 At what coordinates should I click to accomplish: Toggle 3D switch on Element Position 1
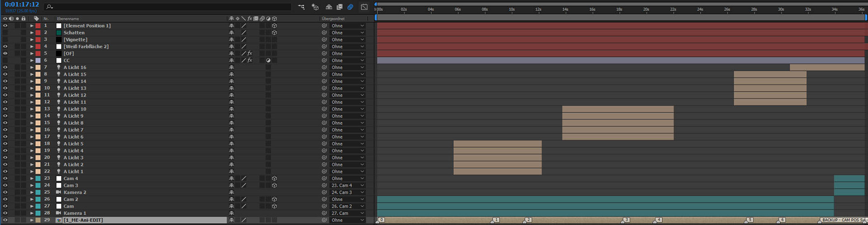tap(274, 26)
